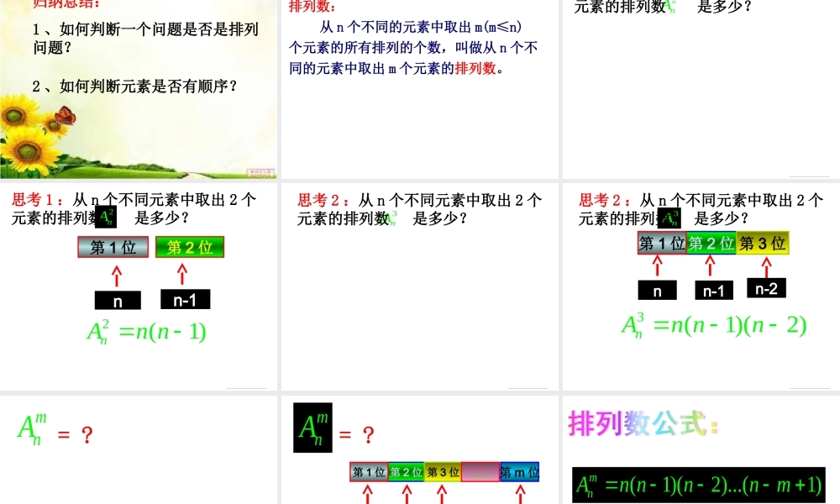Click the 'n-1' box in the 思考2 slide

[714, 291]
